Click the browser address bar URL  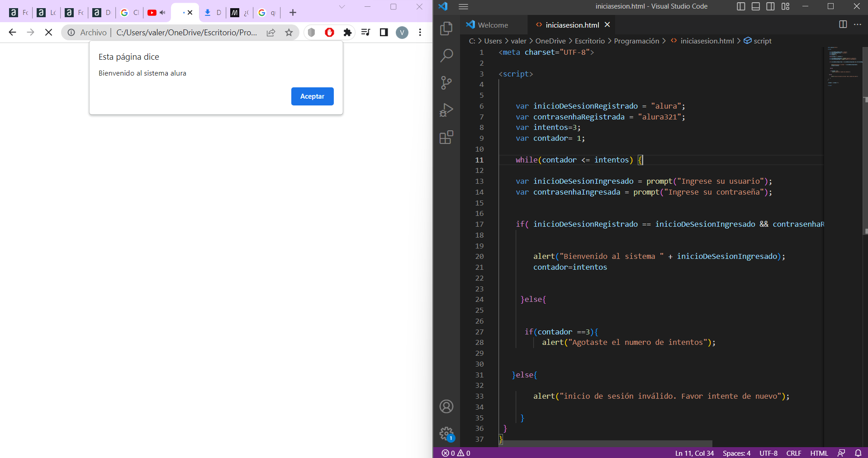pyautogui.click(x=186, y=32)
